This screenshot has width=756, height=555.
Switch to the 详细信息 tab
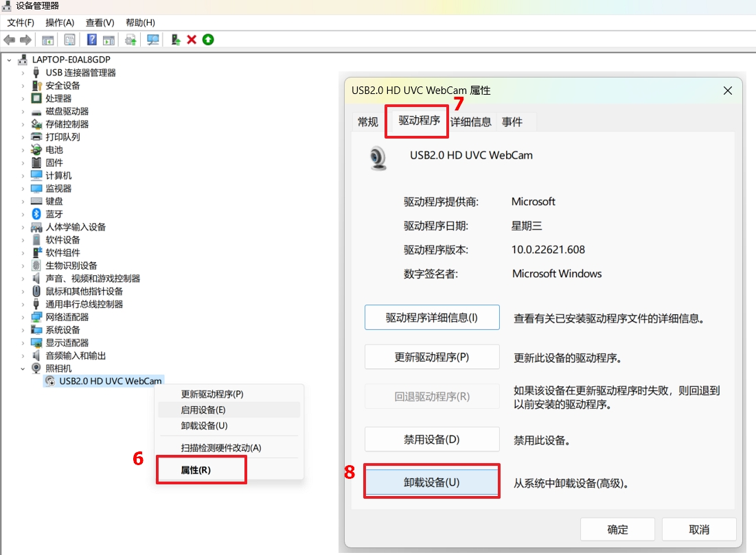coord(470,122)
